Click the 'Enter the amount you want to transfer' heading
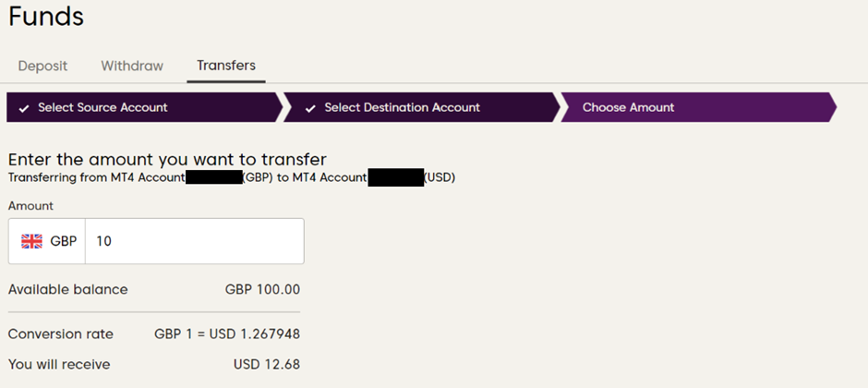868x388 pixels. (x=167, y=159)
